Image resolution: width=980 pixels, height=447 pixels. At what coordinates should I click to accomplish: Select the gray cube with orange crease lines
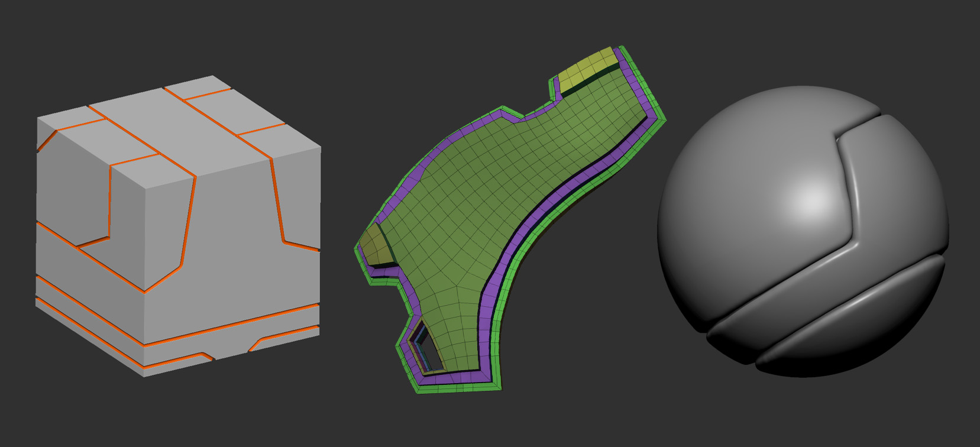pos(178,226)
